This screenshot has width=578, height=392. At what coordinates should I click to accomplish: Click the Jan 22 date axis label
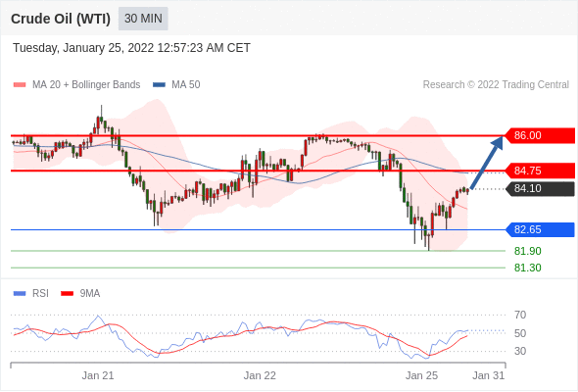(x=260, y=375)
